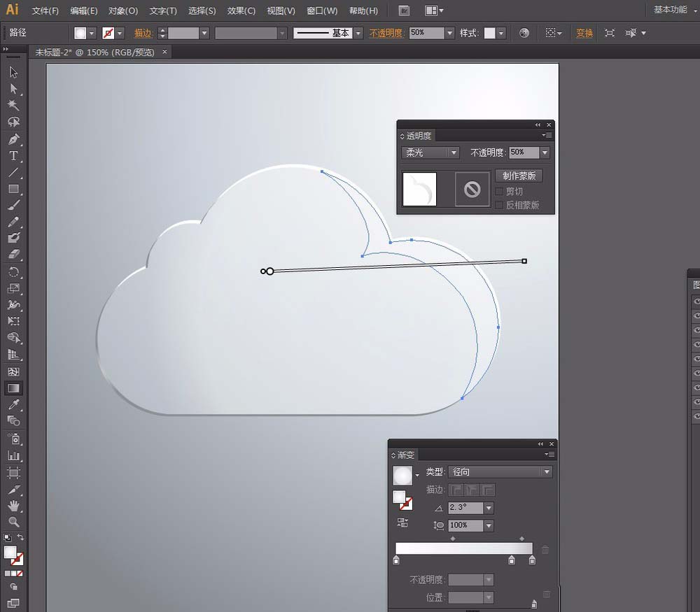Select the Selection tool arrow
Image resolution: width=700 pixels, height=612 pixels.
(x=13, y=72)
